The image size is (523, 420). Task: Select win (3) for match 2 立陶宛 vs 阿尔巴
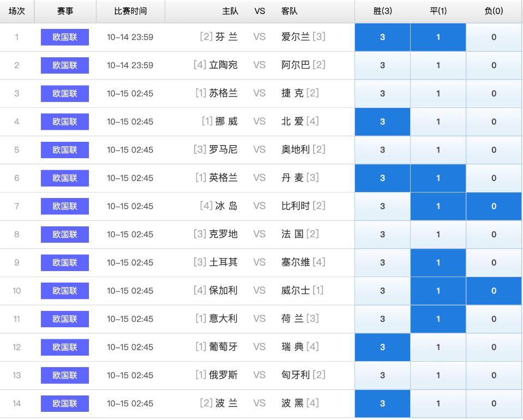[x=382, y=65]
